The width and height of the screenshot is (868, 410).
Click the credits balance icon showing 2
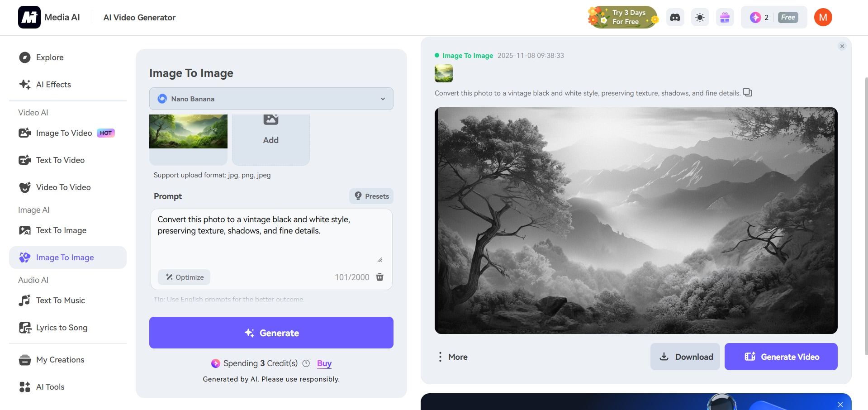[x=755, y=18]
